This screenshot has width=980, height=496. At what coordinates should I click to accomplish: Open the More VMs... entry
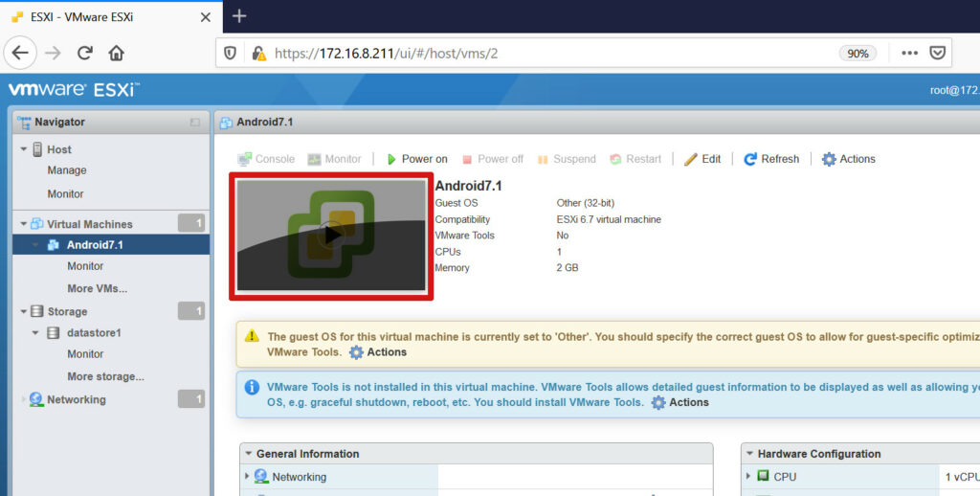[x=97, y=288]
